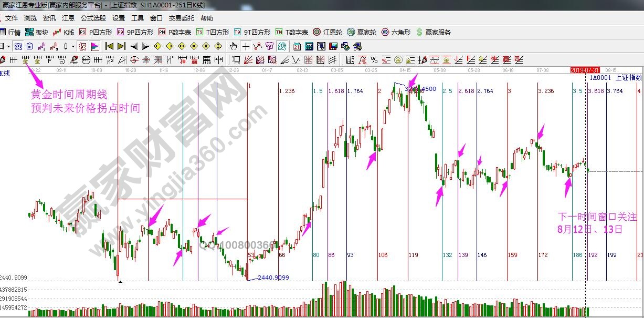Expand the candlestick type dropdown arrow
This screenshot has height=318, width=644.
pos(73,46)
